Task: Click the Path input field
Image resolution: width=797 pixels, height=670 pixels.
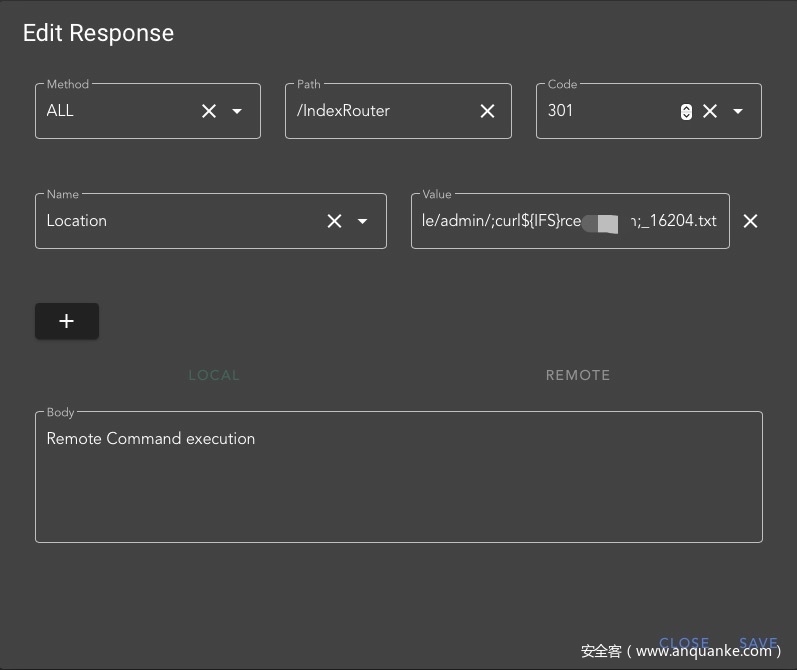Action: coord(380,111)
